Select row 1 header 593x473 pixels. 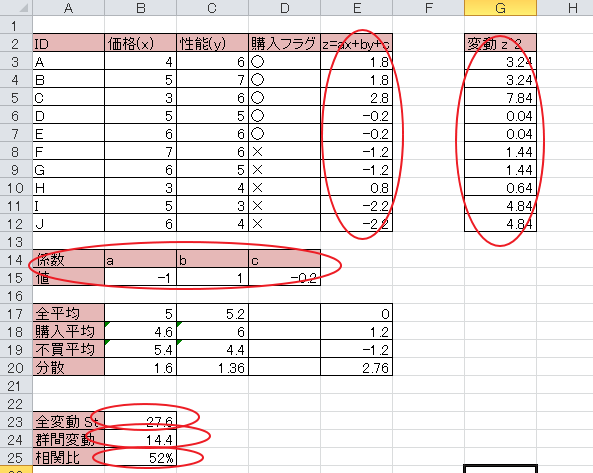[16, 25]
